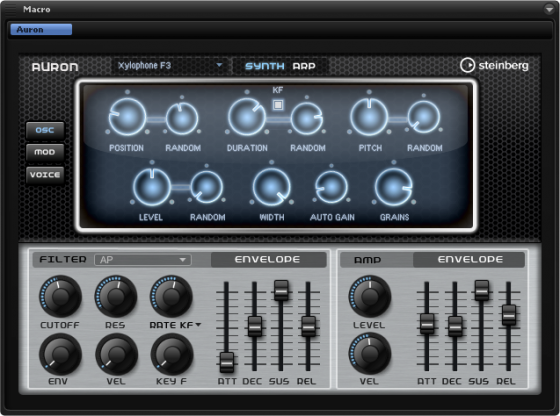Click the Auto Gain knob
Viewport: 560px width, 416px height.
tap(331, 187)
